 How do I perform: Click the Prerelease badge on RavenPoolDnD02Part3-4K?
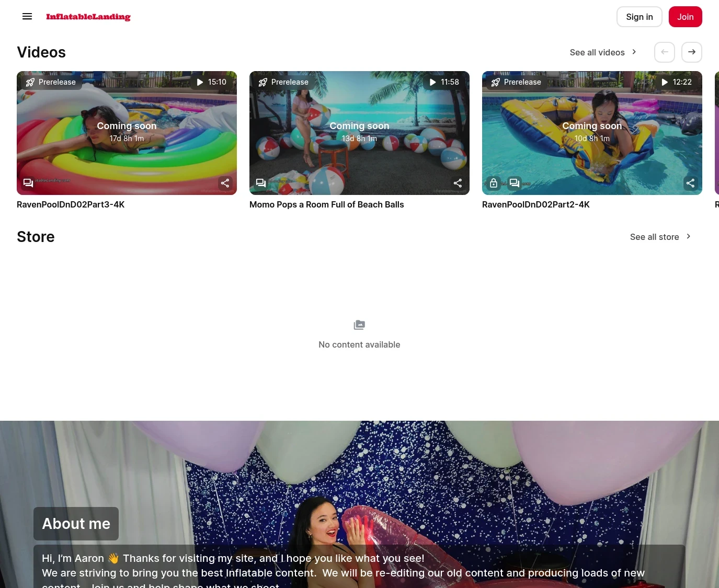51,82
